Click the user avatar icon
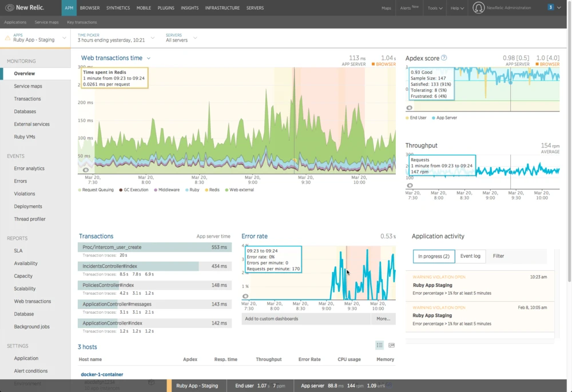This screenshot has width=572, height=392. tap(479, 8)
